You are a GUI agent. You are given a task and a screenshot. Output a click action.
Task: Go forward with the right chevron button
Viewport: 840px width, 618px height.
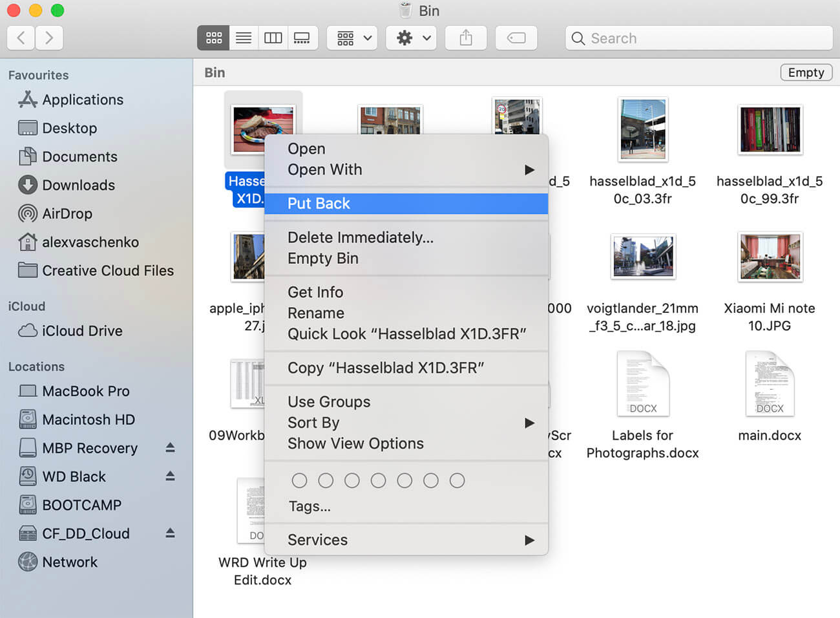[x=49, y=38]
